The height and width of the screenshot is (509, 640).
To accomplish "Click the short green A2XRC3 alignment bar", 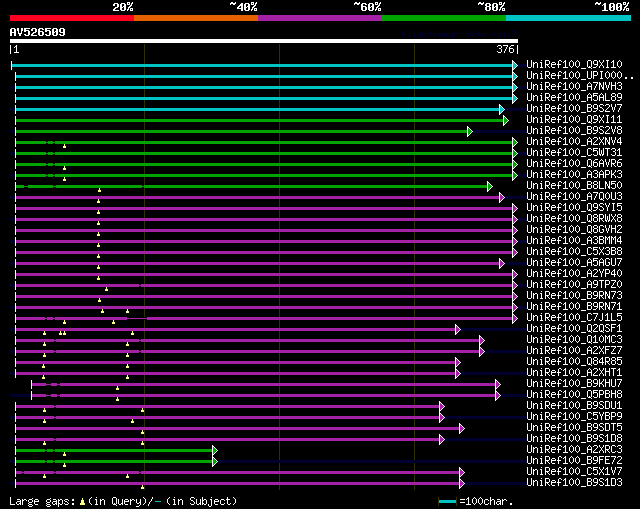I will click(114, 451).
